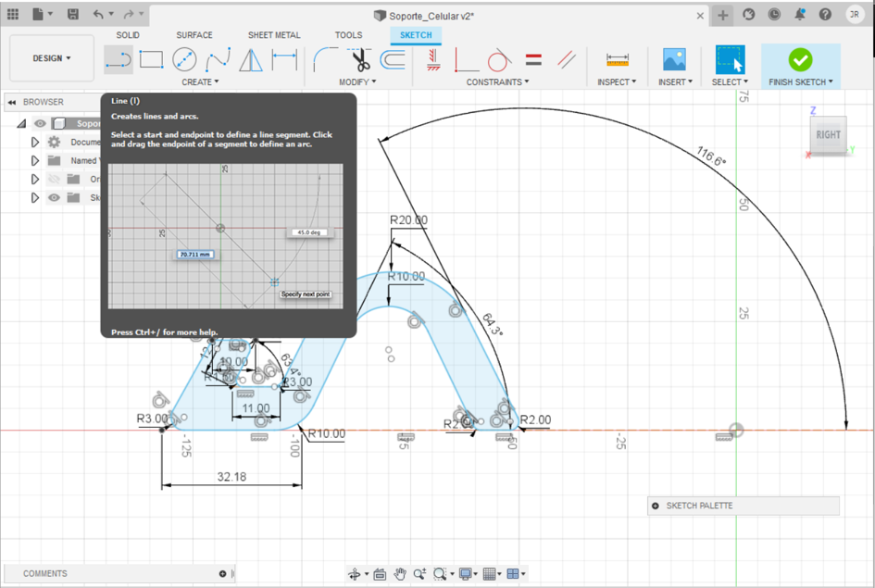This screenshot has height=588, width=875.
Task: Open the notifications bell
Action: tap(800, 15)
